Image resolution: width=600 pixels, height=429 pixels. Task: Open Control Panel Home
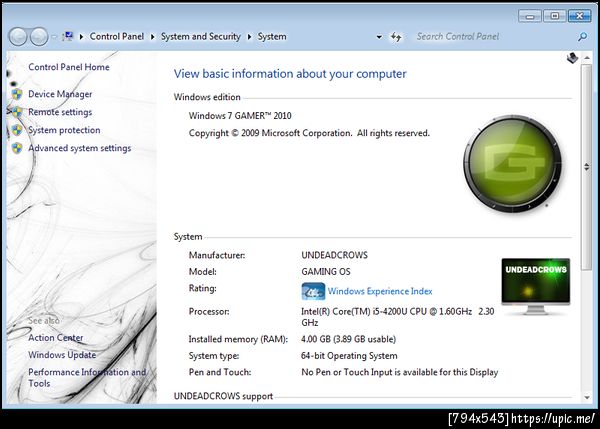point(69,67)
